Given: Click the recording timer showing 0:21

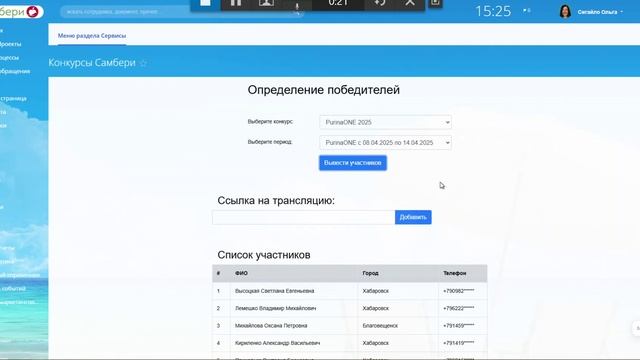Looking at the screenshot, I should pyautogui.click(x=338, y=3).
